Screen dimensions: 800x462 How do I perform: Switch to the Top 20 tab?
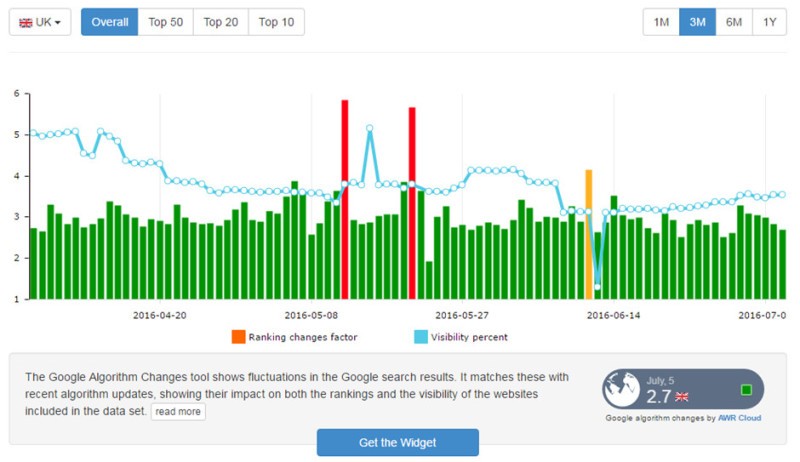click(x=221, y=22)
